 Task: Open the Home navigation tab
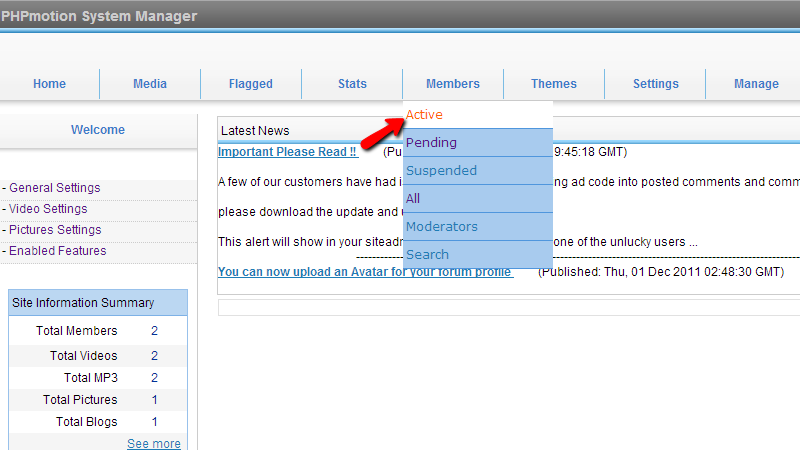coord(49,84)
